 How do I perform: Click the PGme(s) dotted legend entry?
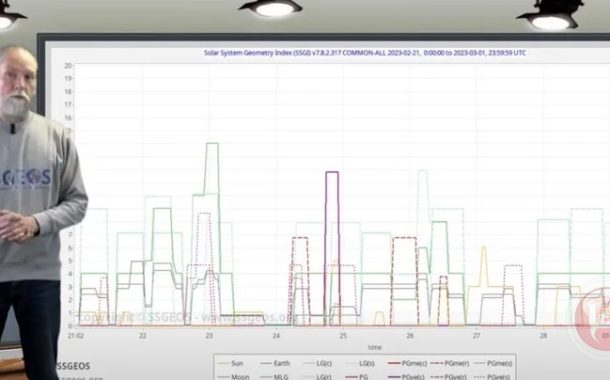pos(493,363)
